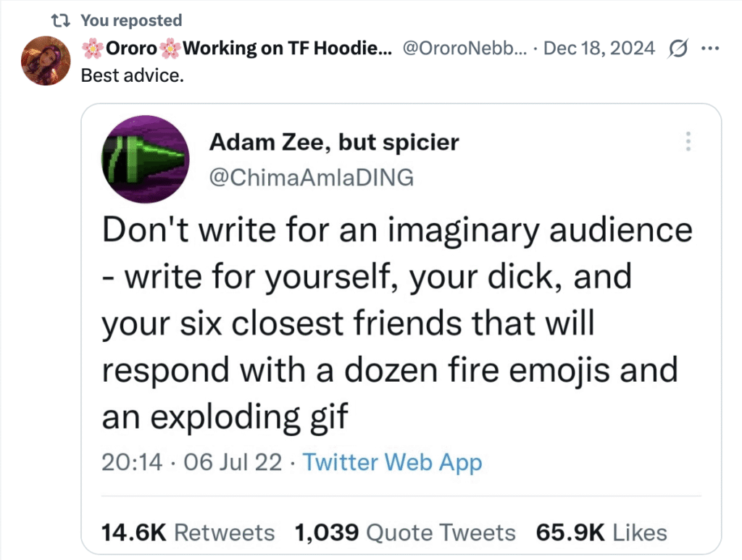View the 65.9K Likes list
Viewport: 742px width, 560px height.
click(x=601, y=532)
